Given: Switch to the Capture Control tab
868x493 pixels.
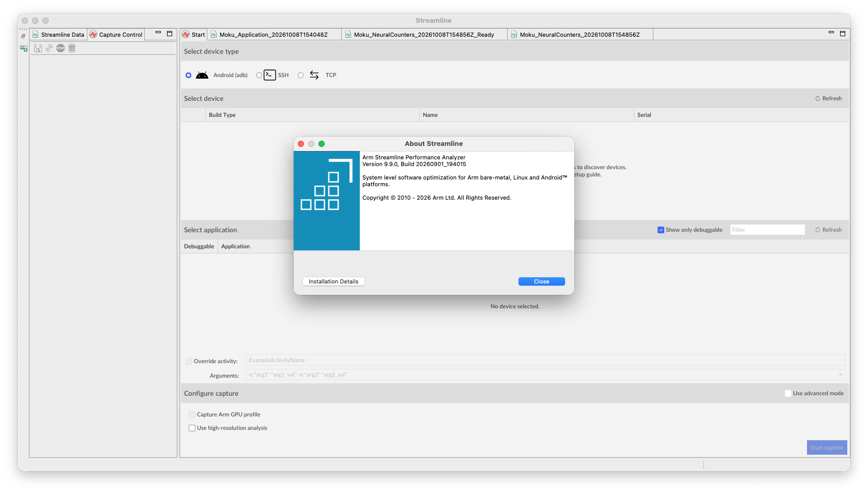Looking at the screenshot, I should [116, 35].
